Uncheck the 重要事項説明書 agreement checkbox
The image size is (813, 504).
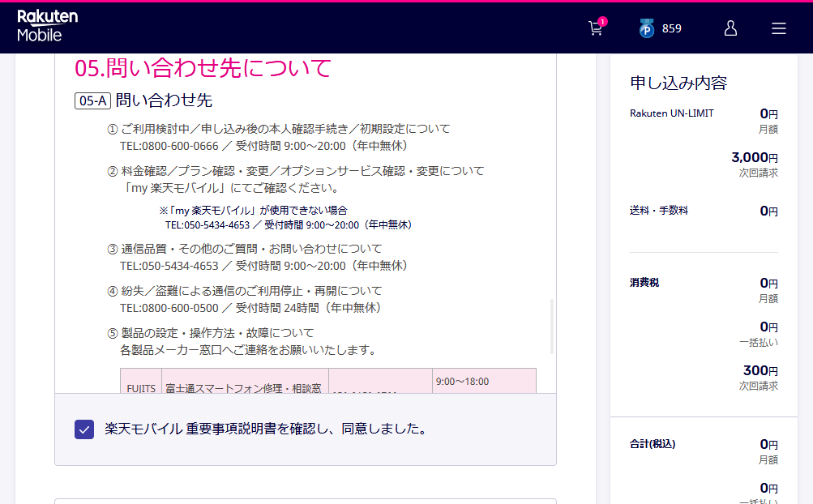click(x=84, y=429)
